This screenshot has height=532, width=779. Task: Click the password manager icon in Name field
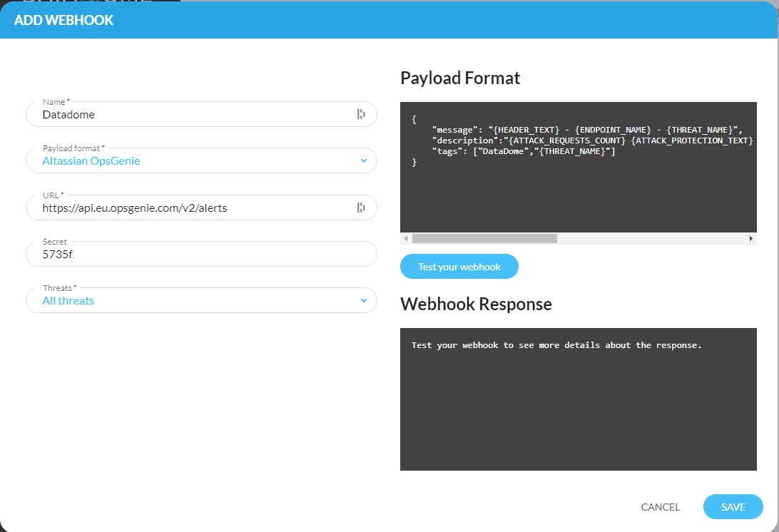coord(361,114)
